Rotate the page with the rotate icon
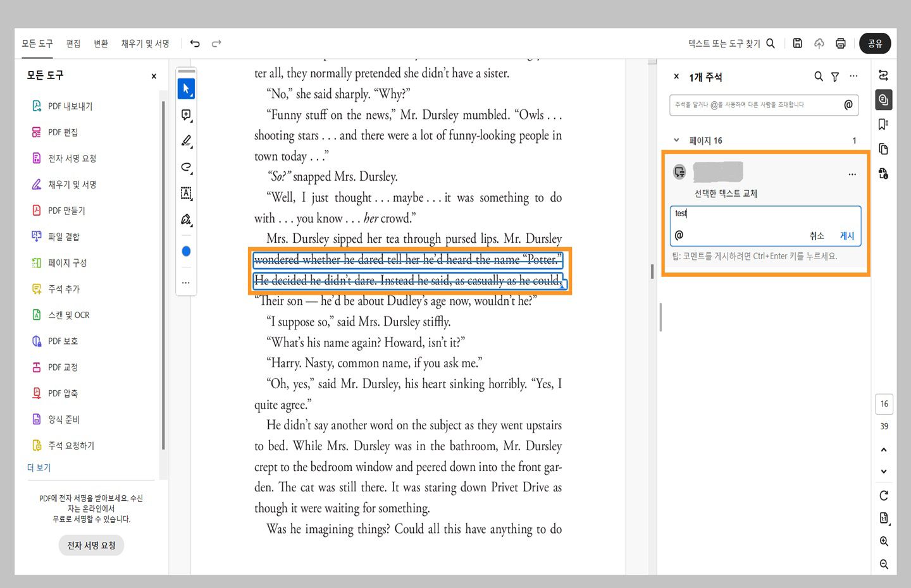The height and width of the screenshot is (588, 911). [884, 496]
